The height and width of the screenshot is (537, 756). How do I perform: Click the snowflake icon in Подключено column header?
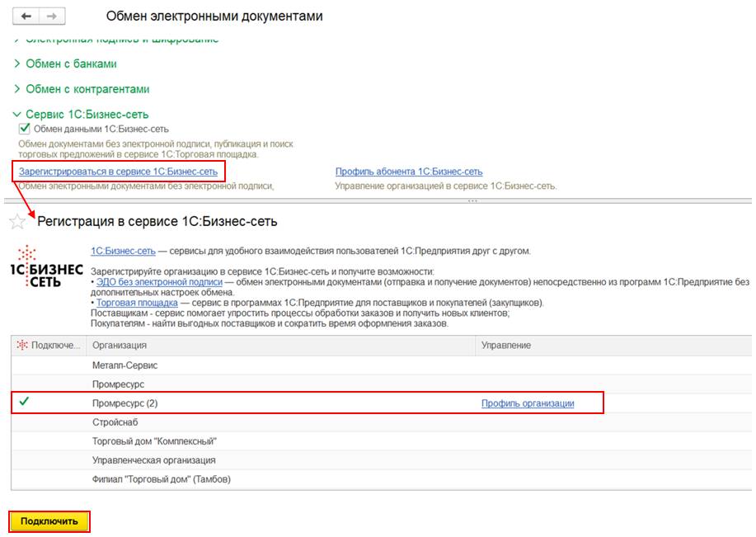click(22, 345)
